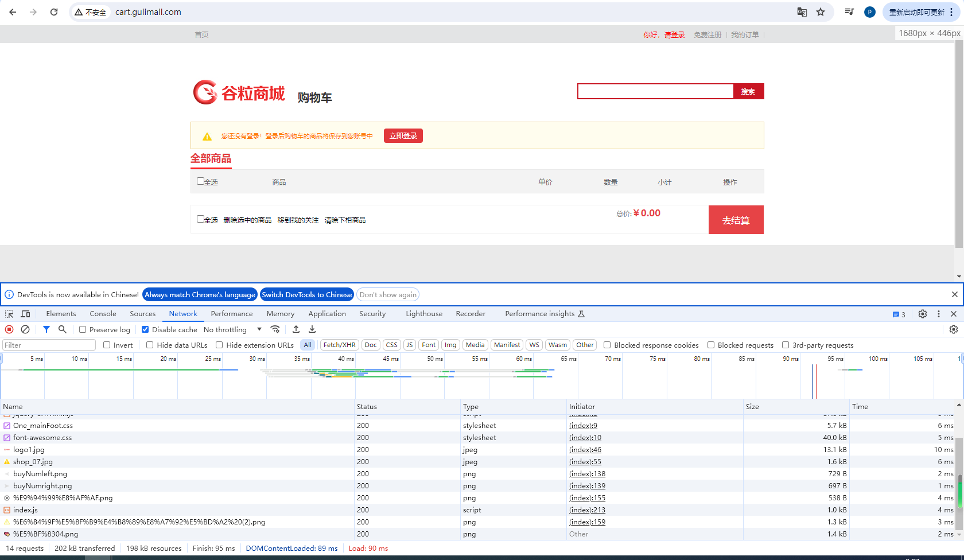
Task: Click the 立即登录 button
Action: [x=403, y=136]
